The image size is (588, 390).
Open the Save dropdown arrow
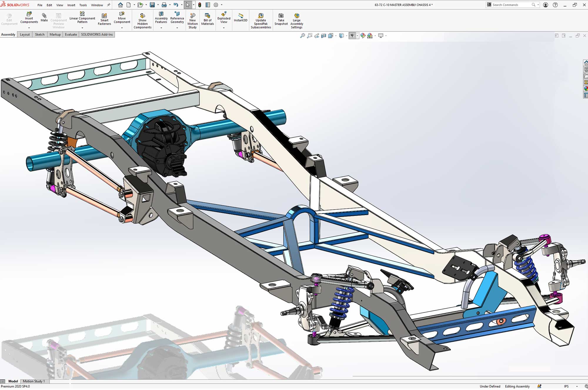(x=158, y=5)
